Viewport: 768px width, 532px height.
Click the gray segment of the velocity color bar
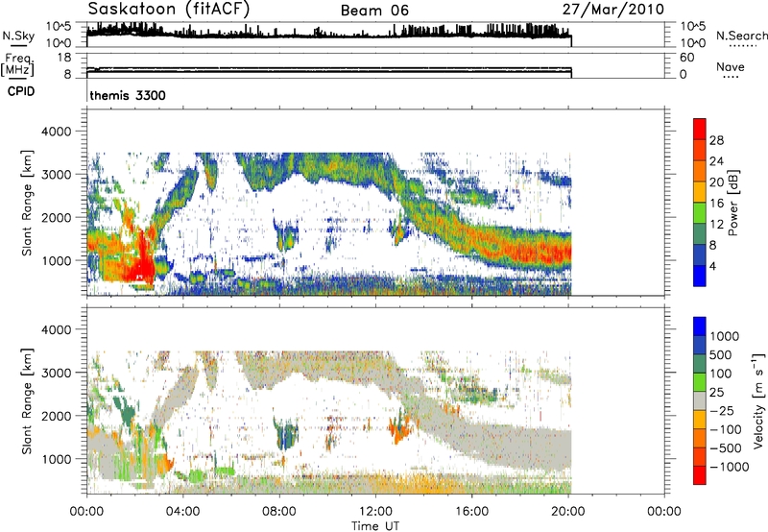[x=700, y=400]
